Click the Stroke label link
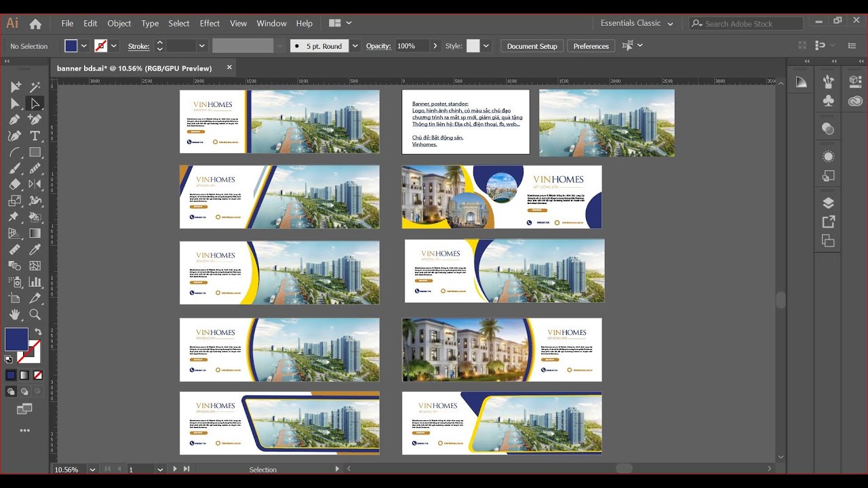 pos(138,46)
